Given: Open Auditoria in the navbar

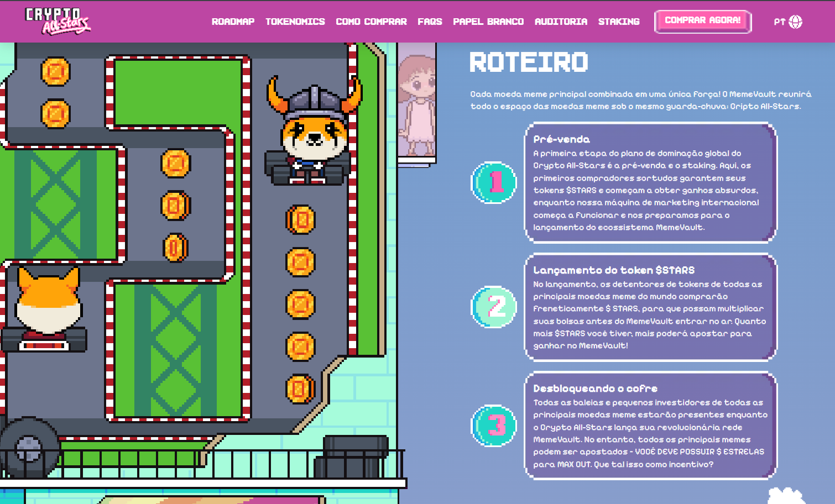Looking at the screenshot, I should coord(561,22).
